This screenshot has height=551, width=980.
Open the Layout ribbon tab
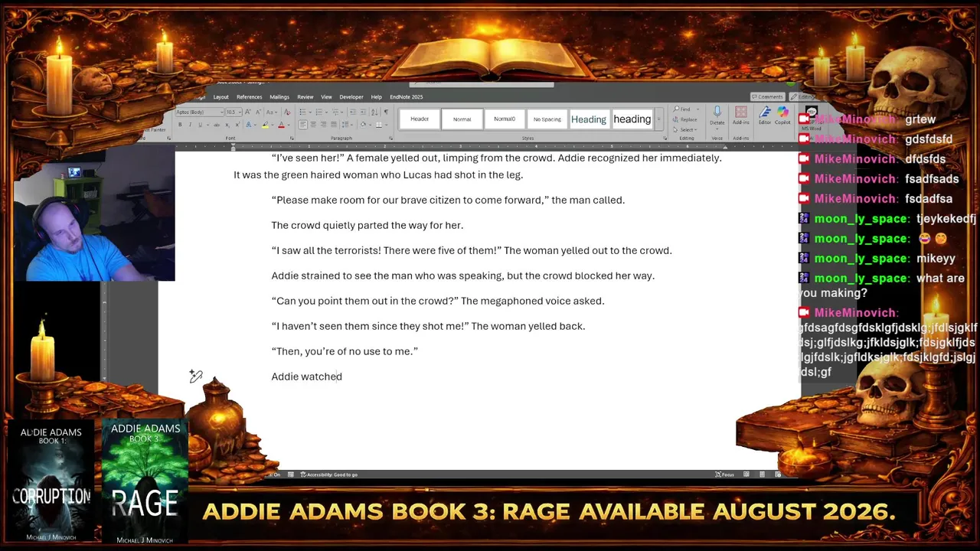tap(220, 97)
